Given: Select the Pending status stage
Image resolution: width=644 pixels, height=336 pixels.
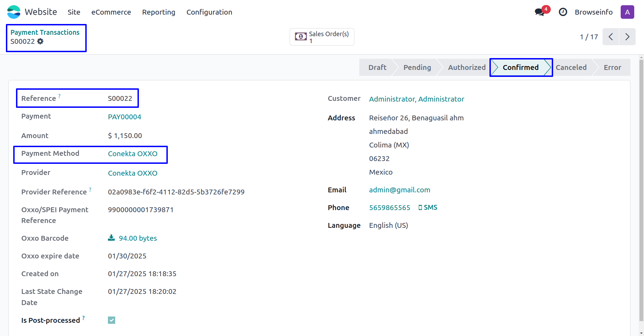Looking at the screenshot, I should click(417, 67).
